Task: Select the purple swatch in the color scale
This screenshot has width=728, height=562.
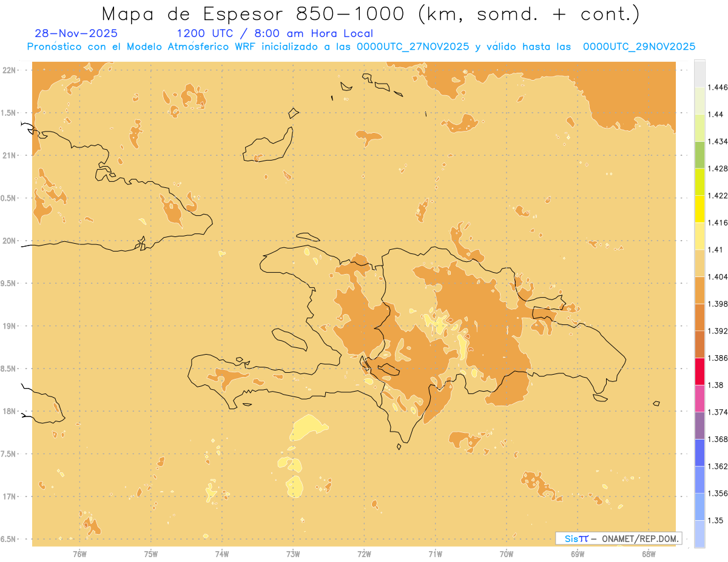Action: [699, 426]
